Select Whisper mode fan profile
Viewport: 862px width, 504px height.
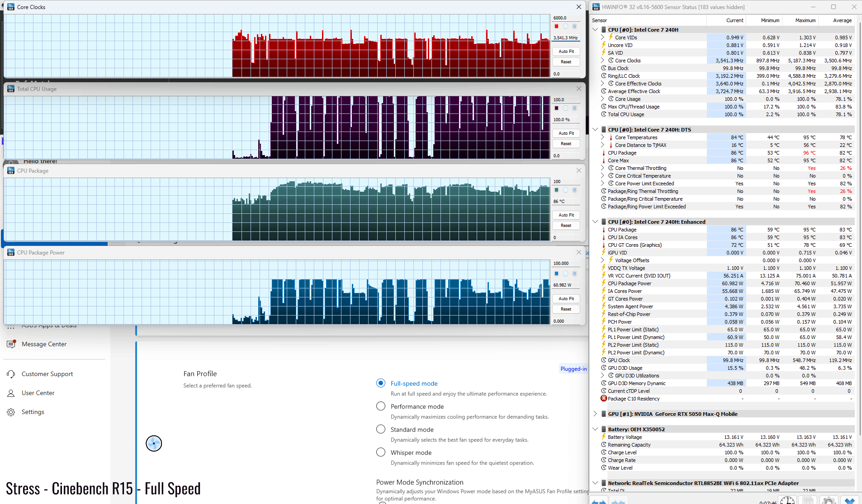(381, 452)
